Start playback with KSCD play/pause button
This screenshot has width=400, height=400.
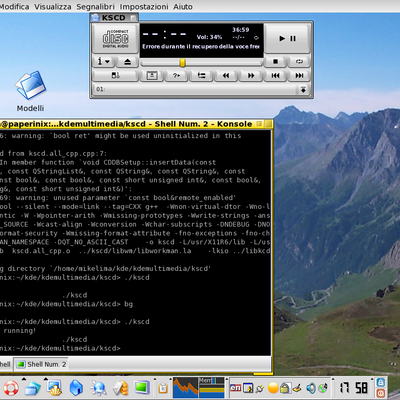pos(287,39)
